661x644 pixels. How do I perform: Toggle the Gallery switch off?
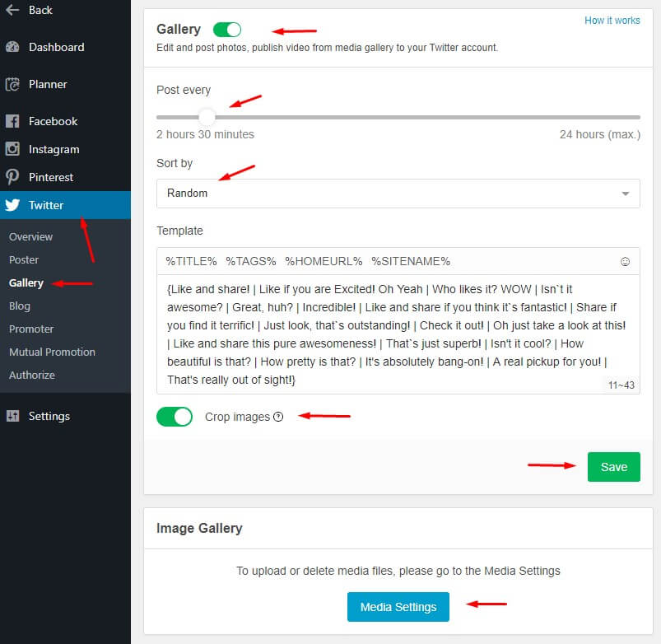pos(227,30)
